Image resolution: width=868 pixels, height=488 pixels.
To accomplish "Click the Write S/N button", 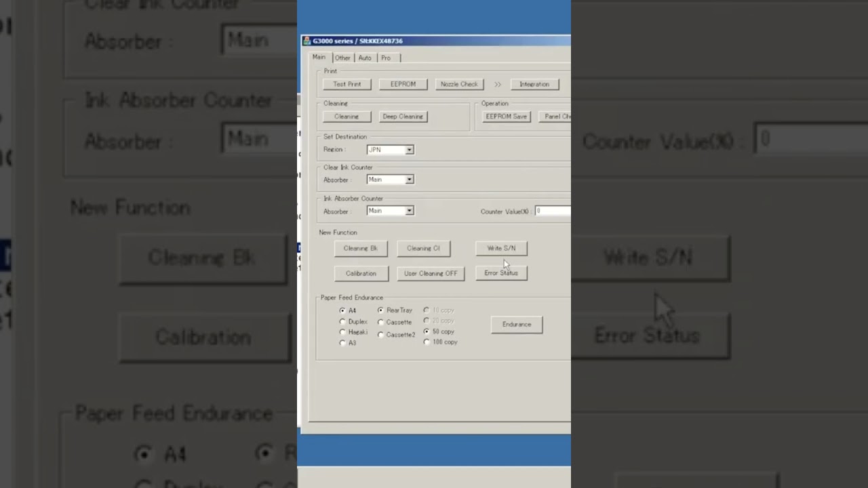I will pos(501,248).
